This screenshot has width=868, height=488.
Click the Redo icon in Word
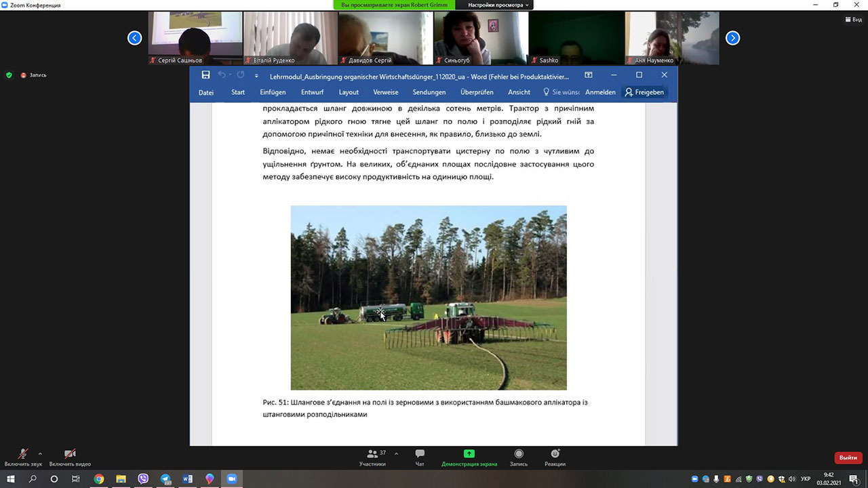241,75
